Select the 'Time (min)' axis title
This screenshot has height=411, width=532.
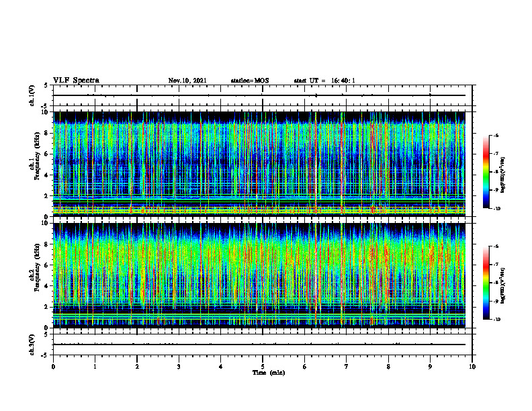269,373
